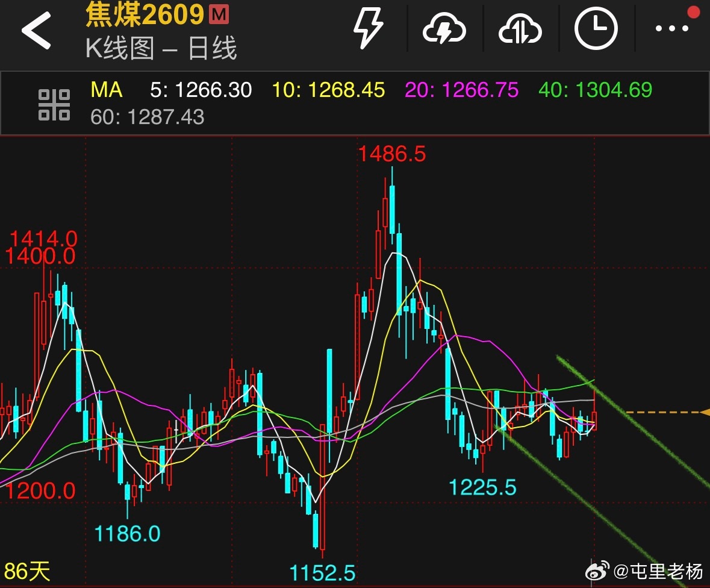Viewport: 710px width, 588px height.
Task: Tap the MA 5: 1266.30 value
Action: (201, 90)
